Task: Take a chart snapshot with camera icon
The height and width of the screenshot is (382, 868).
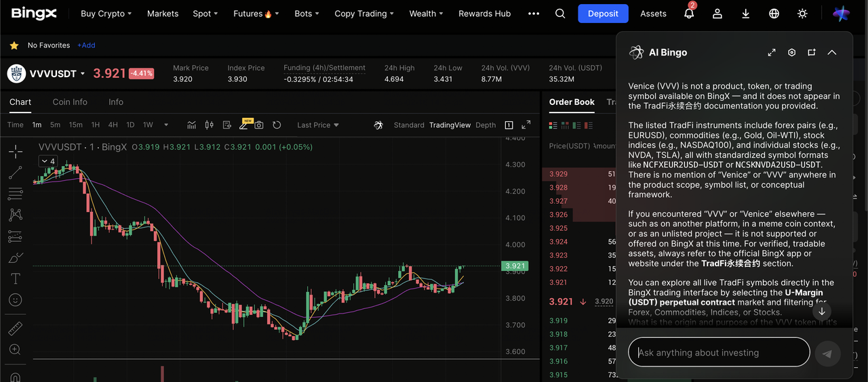Action: point(259,125)
